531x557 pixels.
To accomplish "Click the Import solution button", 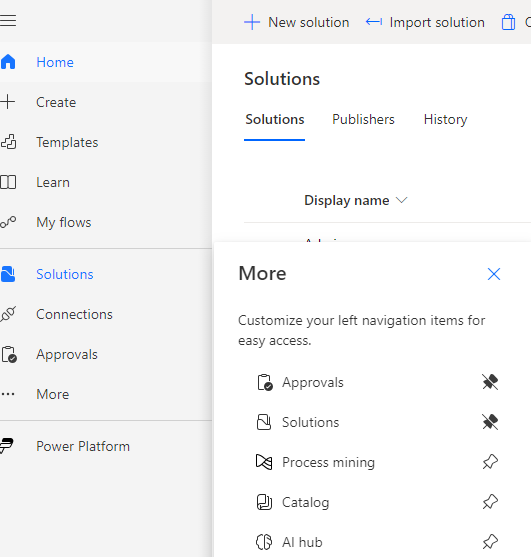I will click(x=425, y=22).
